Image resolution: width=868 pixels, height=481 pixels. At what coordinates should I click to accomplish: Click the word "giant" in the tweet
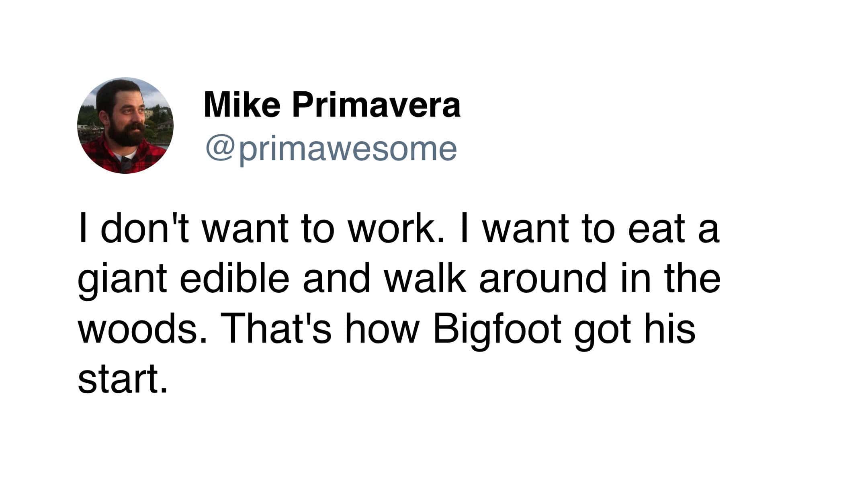(122, 280)
